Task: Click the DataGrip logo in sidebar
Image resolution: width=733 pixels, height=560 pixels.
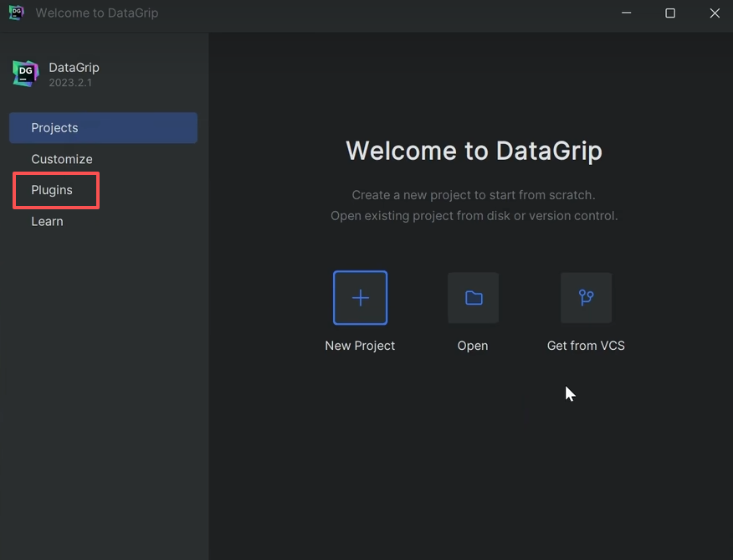Action: (25, 74)
